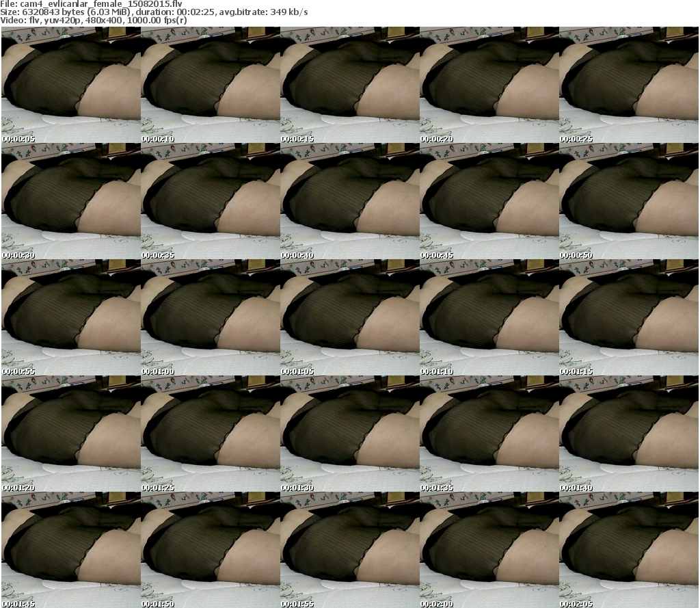Image resolution: width=700 pixels, height=608 pixels.
Task: Pick the thumbnail stamped 00:00:20
Action: click(489, 85)
